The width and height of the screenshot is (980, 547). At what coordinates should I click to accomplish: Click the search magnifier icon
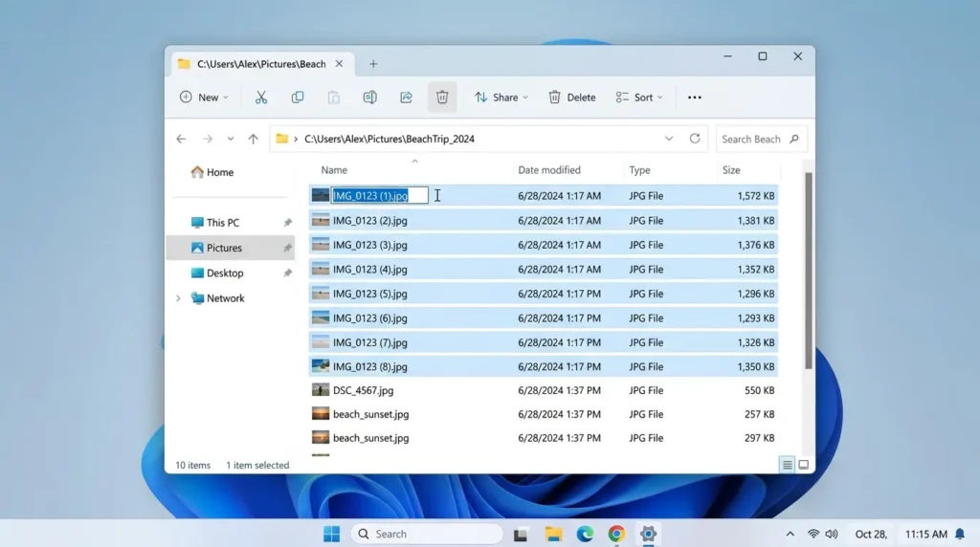coord(794,139)
